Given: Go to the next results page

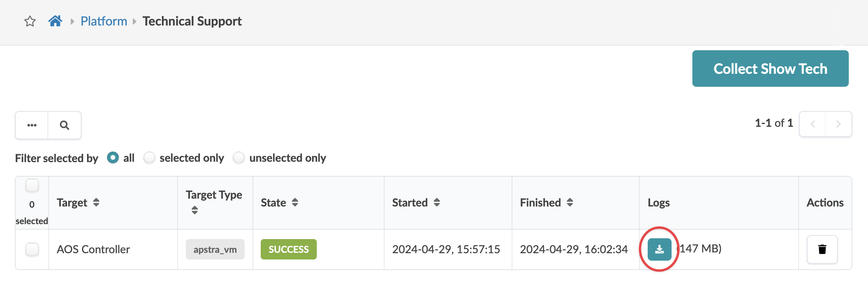Looking at the screenshot, I should point(839,124).
